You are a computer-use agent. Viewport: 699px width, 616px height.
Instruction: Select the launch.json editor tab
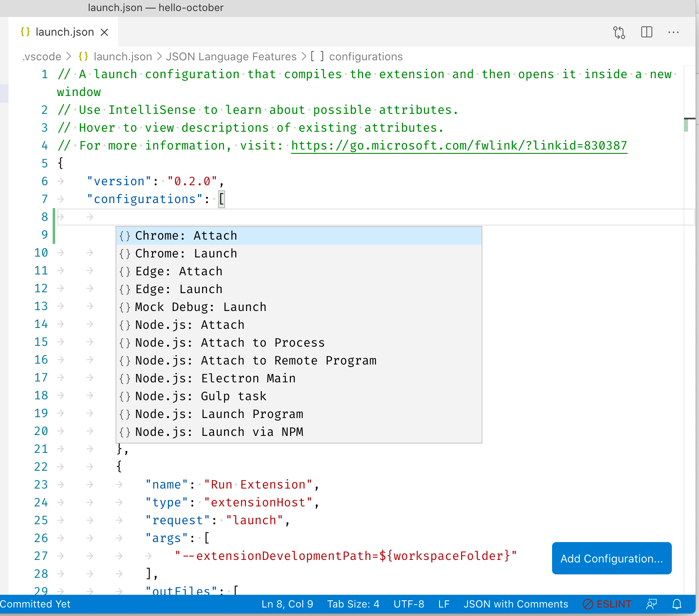click(63, 32)
